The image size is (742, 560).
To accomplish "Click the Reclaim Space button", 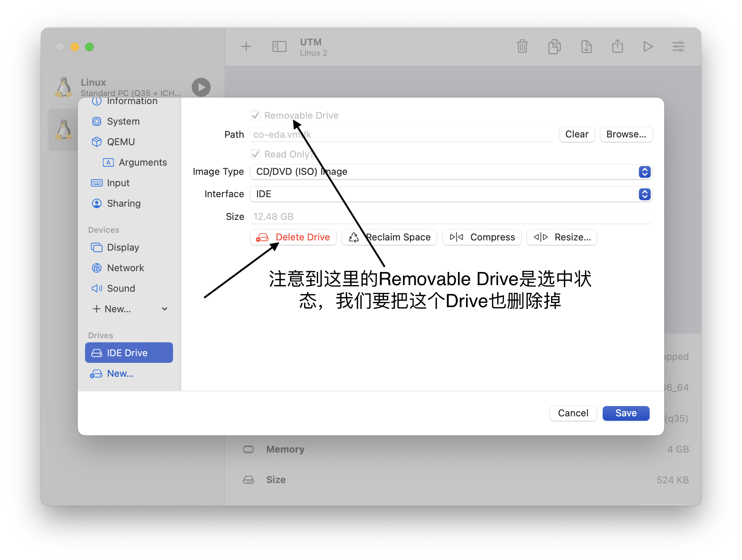I will pos(389,237).
